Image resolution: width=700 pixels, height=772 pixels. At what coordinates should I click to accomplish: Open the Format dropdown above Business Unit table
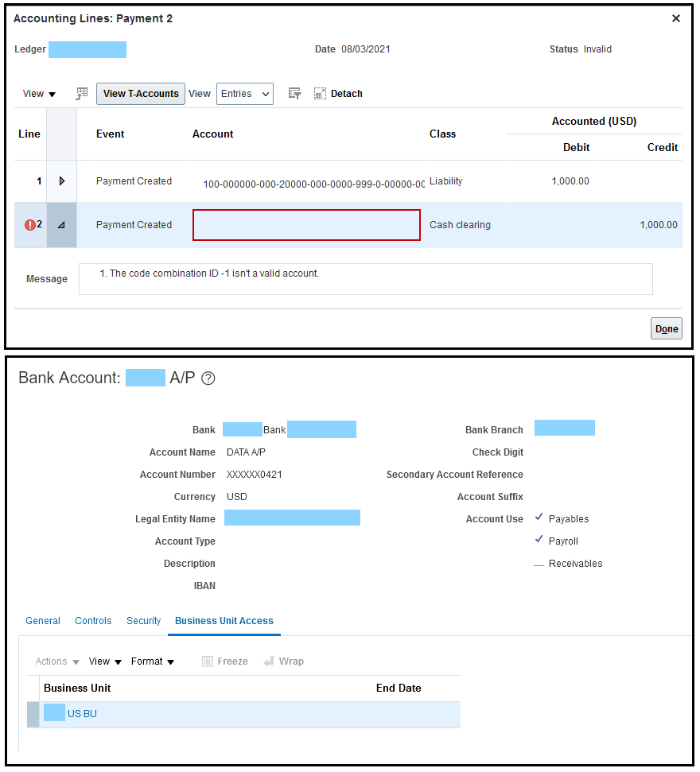click(153, 661)
